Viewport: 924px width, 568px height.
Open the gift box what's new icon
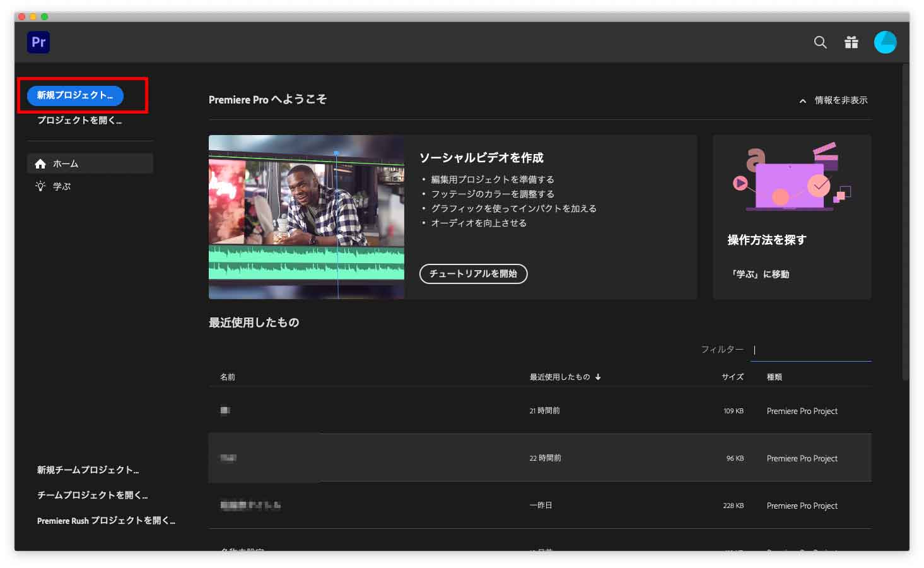[x=851, y=42]
